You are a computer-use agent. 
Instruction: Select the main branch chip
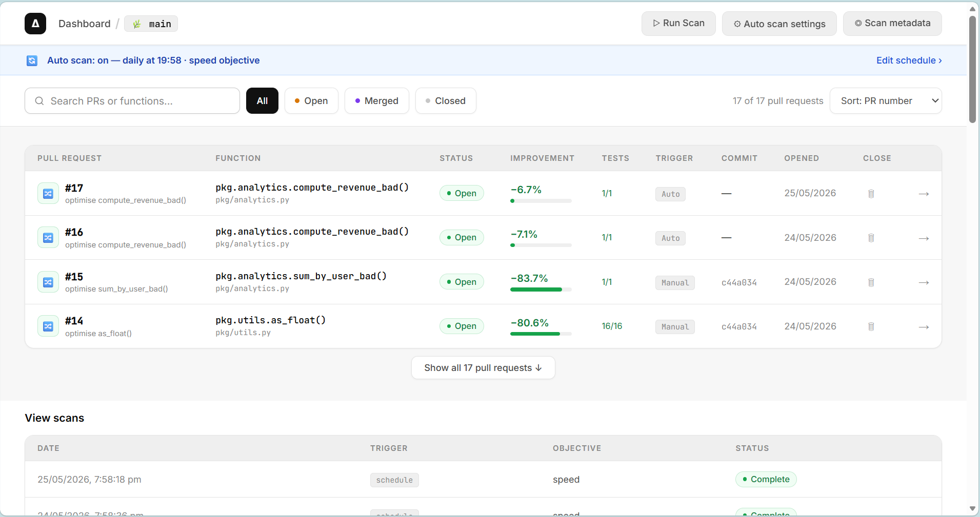coord(151,24)
